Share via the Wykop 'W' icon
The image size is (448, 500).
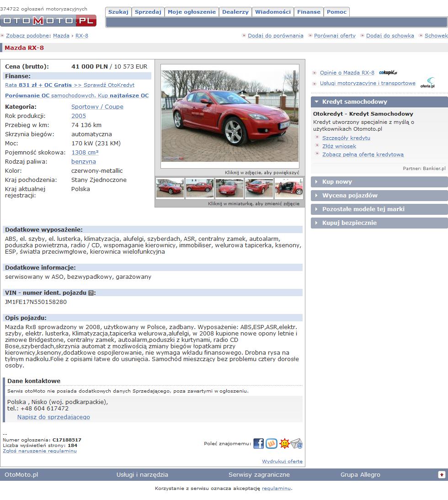click(x=272, y=444)
